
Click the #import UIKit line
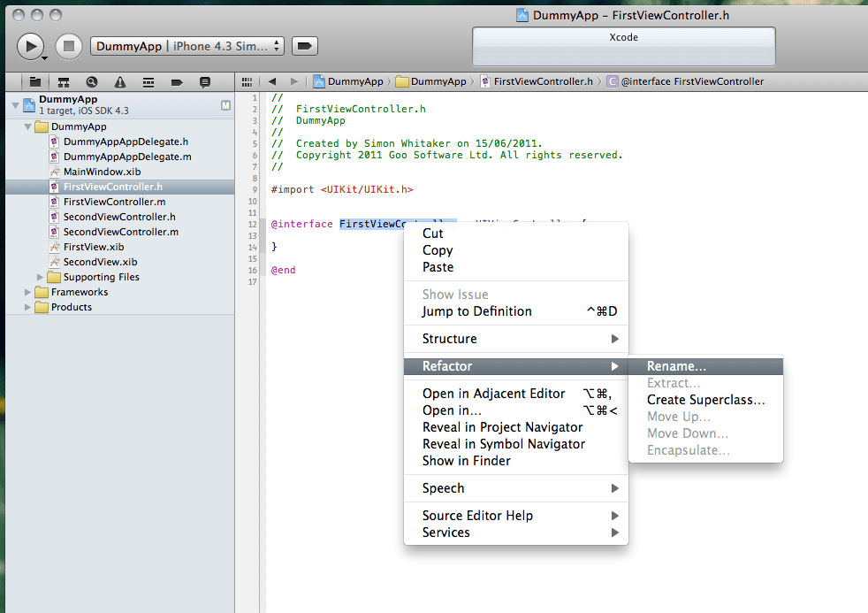pos(342,189)
